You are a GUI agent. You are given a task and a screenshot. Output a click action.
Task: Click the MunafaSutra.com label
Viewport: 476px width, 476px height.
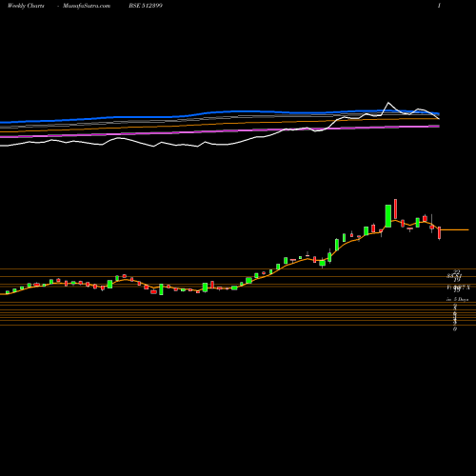[87, 6]
